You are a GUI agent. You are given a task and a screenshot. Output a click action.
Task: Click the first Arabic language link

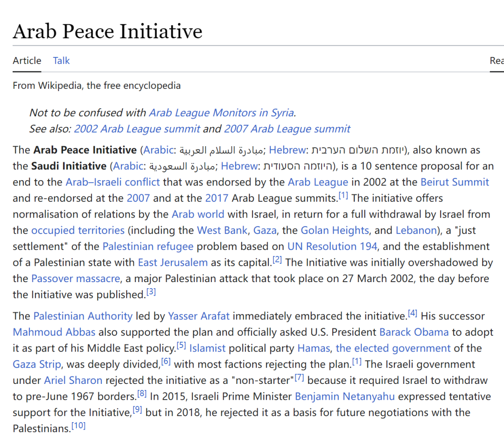point(159,150)
